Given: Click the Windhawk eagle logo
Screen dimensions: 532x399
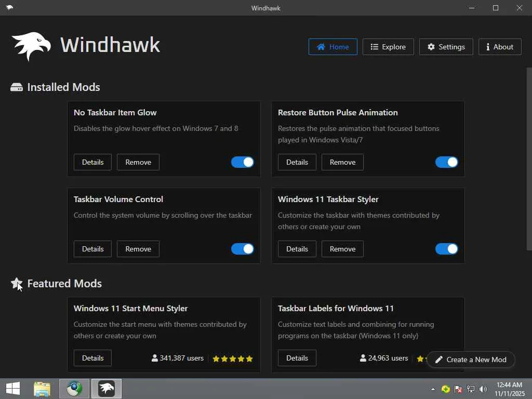Looking at the screenshot, I should coord(31,46).
